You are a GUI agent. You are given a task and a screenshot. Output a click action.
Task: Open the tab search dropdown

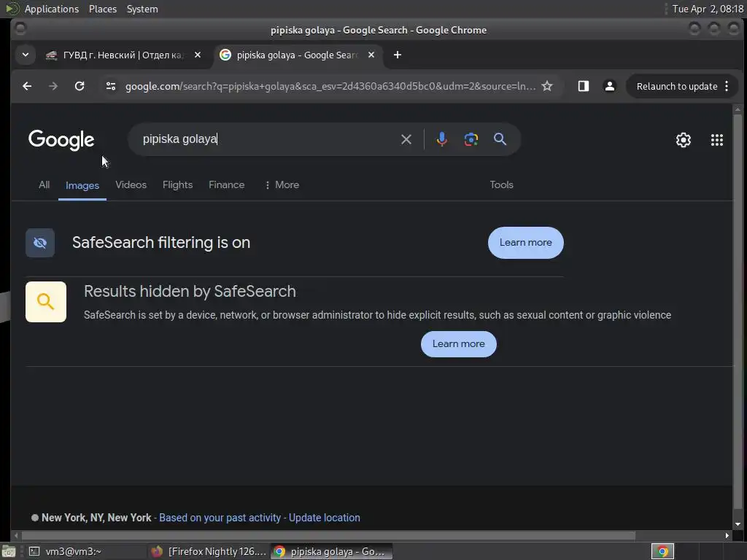pos(26,55)
